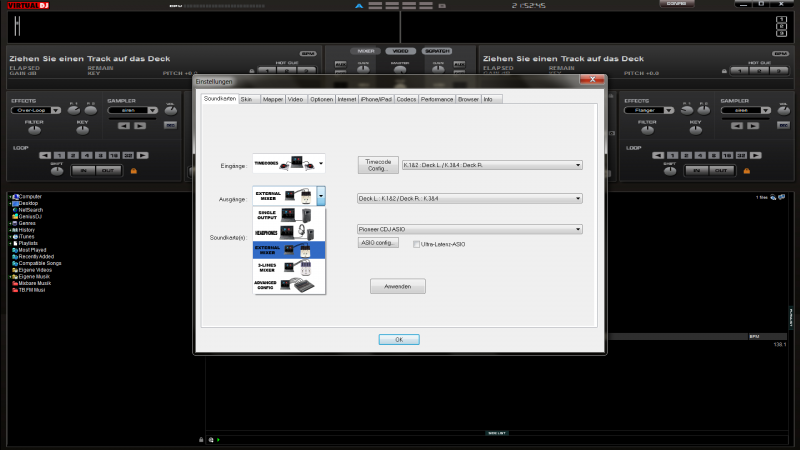The image size is (800, 450).
Task: Click left deck loop double arrow
Action: 142,155
